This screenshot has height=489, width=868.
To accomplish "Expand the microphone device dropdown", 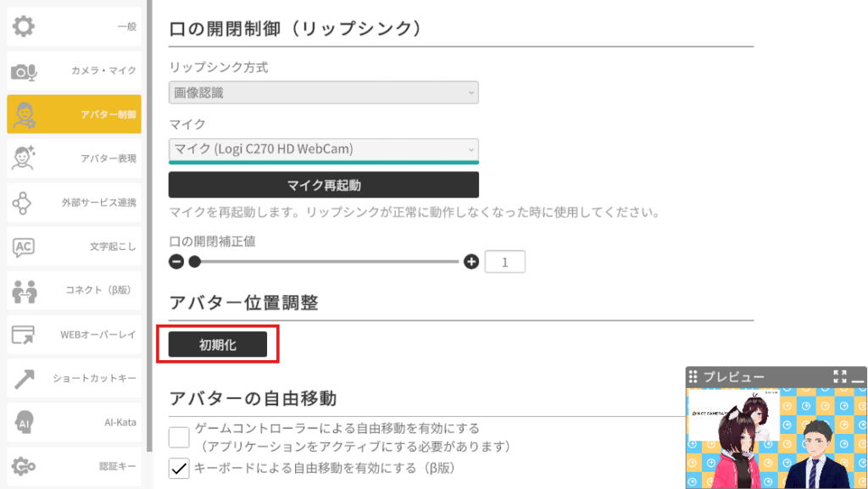I will point(323,150).
